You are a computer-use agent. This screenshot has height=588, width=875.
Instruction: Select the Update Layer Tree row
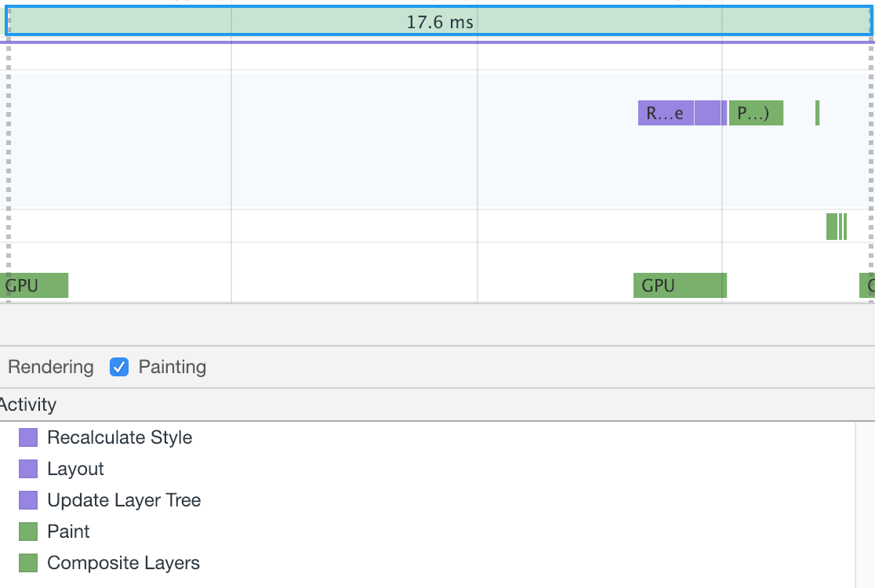(427, 500)
